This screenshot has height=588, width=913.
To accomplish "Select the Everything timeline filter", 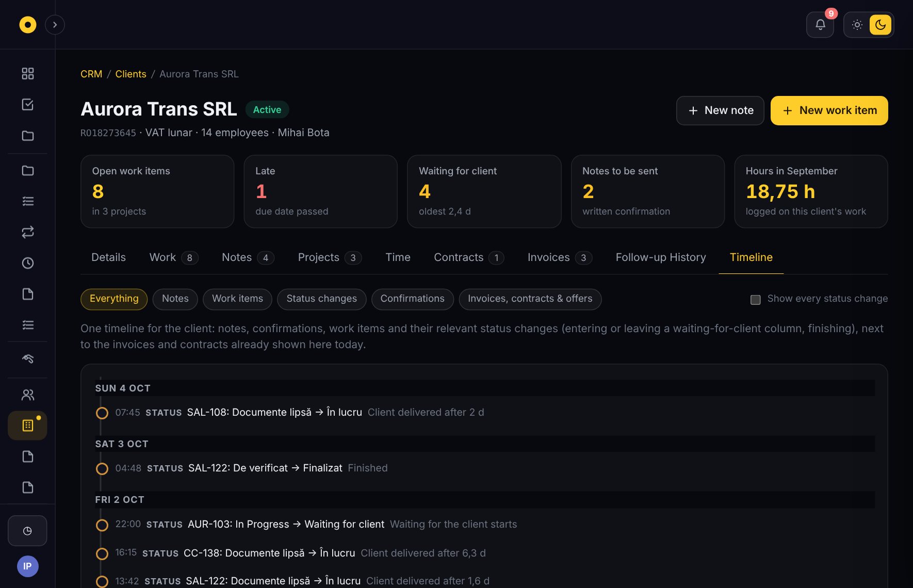I will pyautogui.click(x=114, y=299).
